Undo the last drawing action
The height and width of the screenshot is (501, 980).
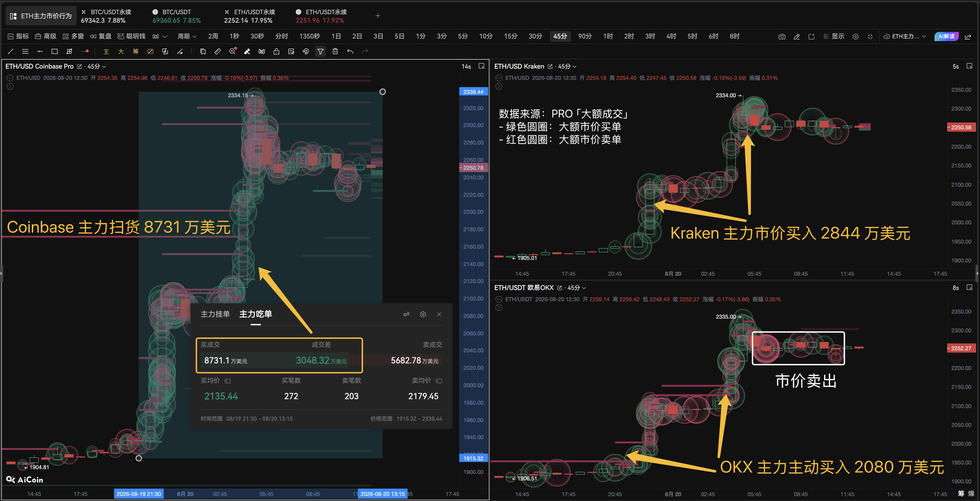pyautogui.click(x=350, y=51)
